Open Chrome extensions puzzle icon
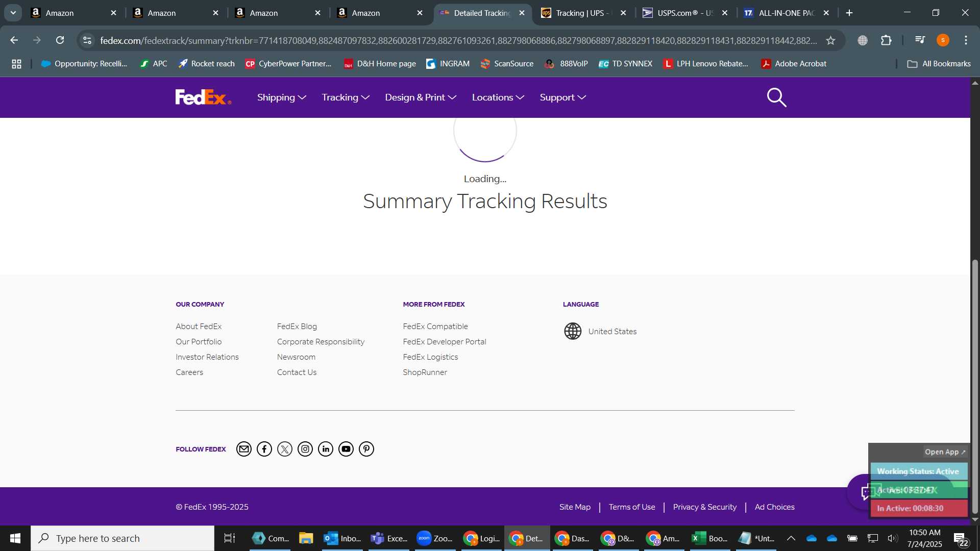The image size is (980, 551). click(x=887, y=40)
